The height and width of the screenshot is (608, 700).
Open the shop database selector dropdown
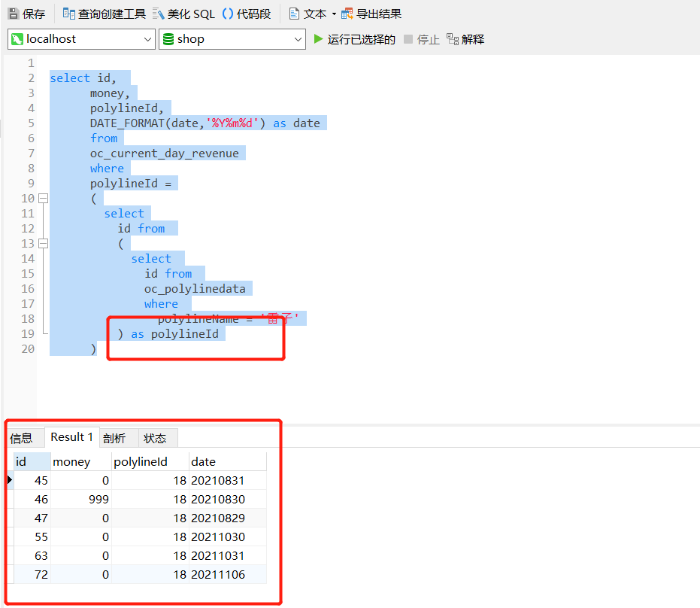pos(298,39)
